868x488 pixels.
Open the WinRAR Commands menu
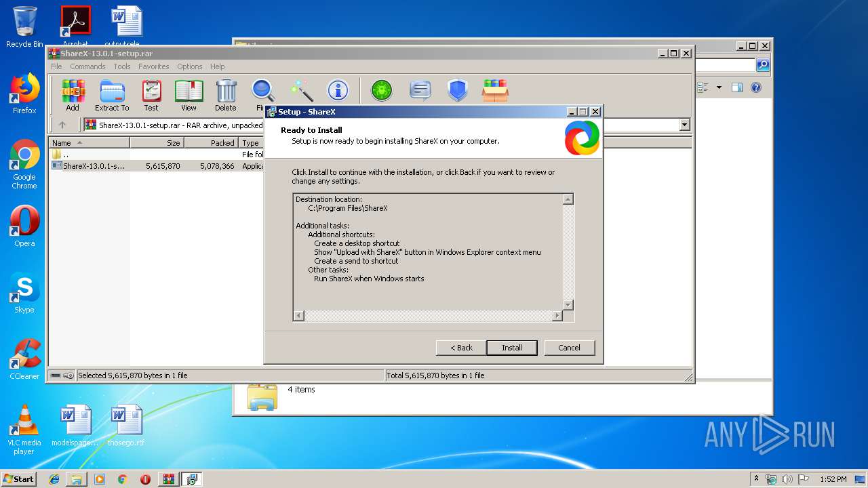point(87,66)
